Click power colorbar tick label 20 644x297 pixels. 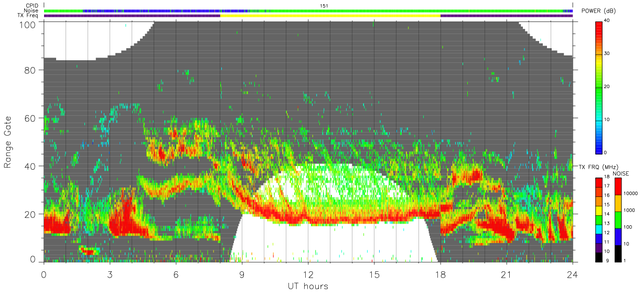click(607, 87)
